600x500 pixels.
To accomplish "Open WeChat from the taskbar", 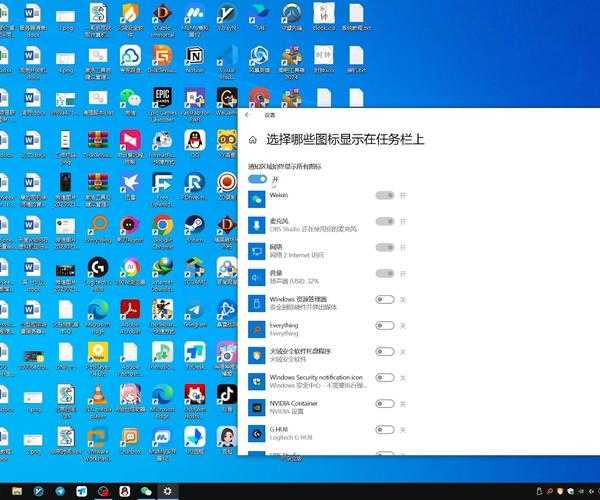I will (146, 491).
